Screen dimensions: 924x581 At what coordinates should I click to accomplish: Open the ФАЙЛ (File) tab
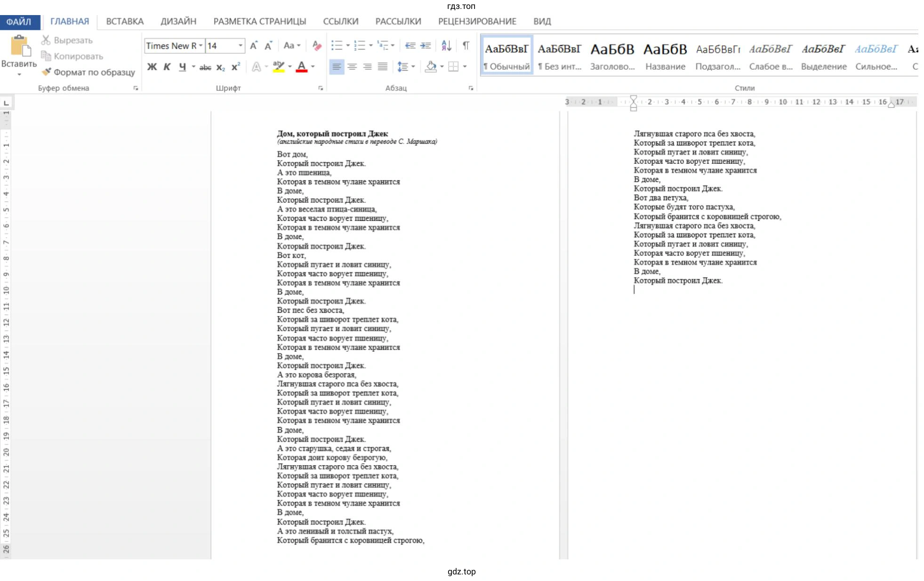click(19, 22)
